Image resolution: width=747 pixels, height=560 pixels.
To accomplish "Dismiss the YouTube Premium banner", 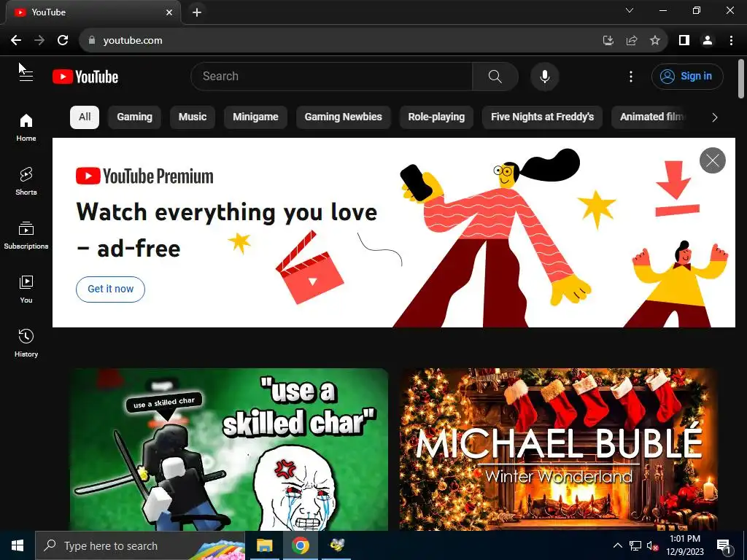I will (712, 160).
